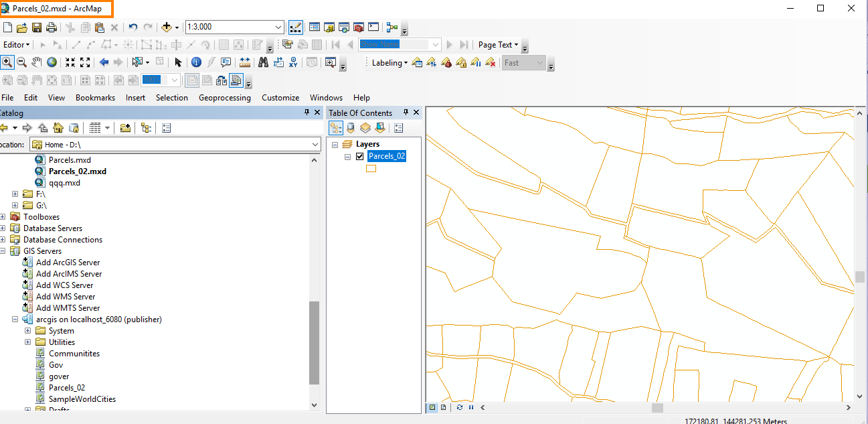This screenshot has width=868, height=424.
Task: Open the map scale 1:3,000 dropdown
Action: [x=278, y=27]
